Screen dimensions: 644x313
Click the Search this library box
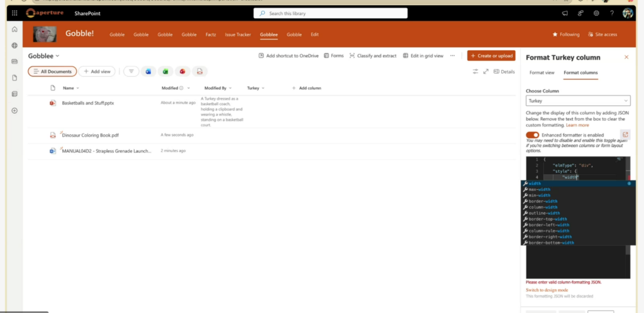[331, 13]
